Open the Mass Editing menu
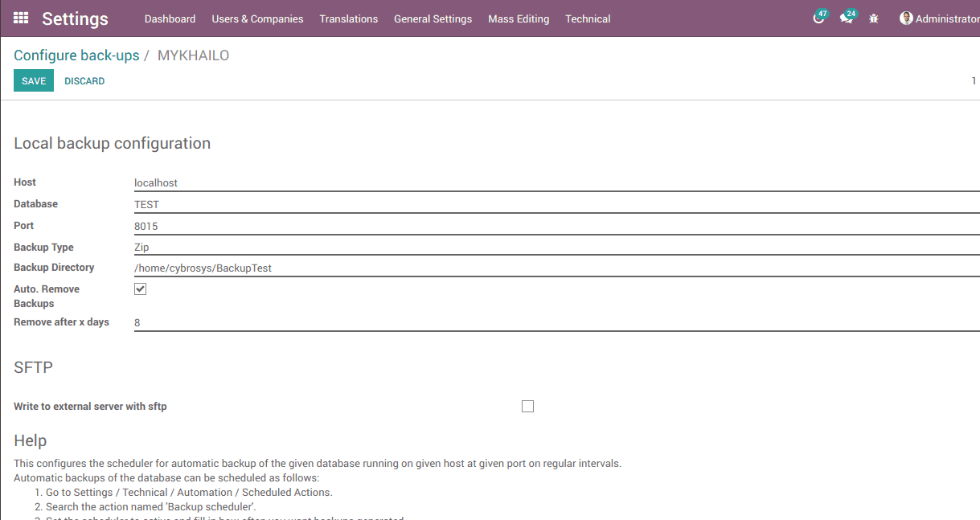This screenshot has height=520, width=980. pyautogui.click(x=519, y=18)
